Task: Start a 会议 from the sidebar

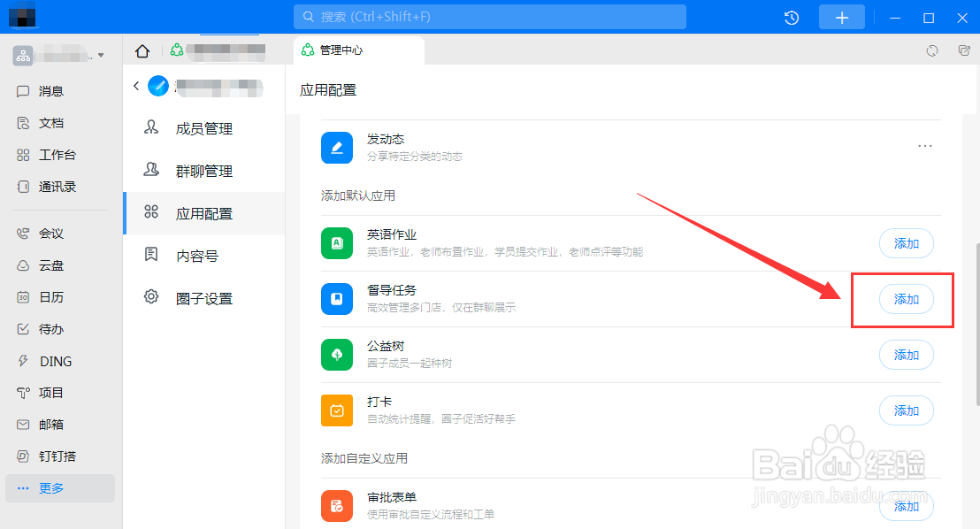Action: (50, 233)
